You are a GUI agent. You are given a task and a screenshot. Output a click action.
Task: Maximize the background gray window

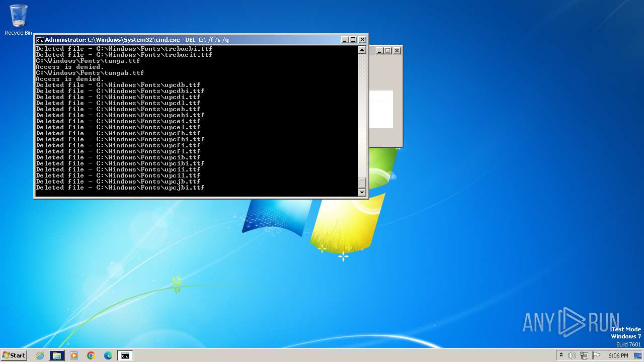tap(388, 50)
